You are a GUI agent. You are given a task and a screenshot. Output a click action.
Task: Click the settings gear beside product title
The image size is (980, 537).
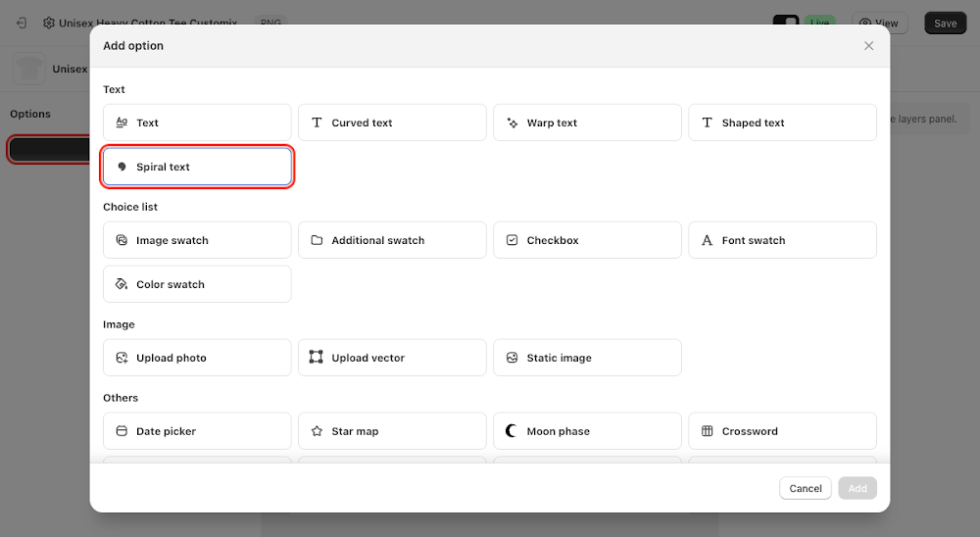49,24
